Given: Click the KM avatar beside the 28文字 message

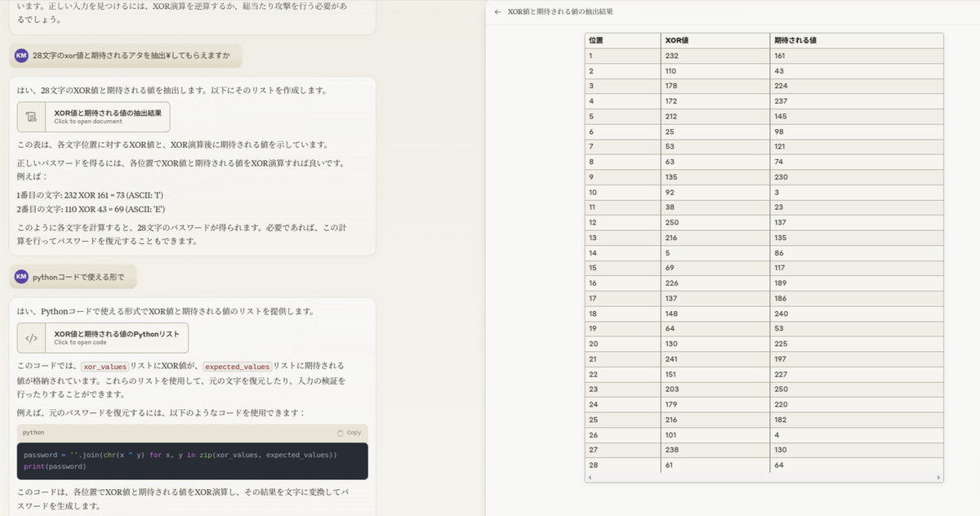Looking at the screenshot, I should (x=21, y=56).
